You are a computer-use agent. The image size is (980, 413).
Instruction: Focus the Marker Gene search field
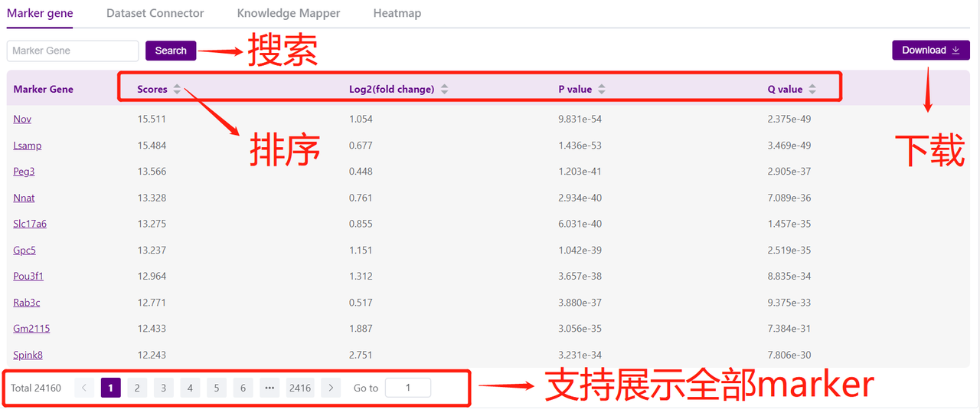(x=73, y=51)
